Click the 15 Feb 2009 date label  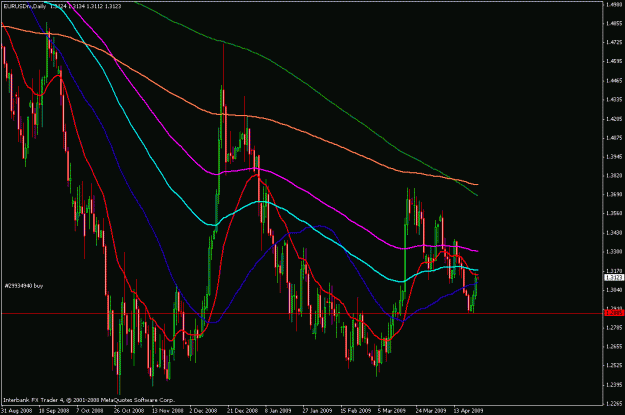point(356,410)
